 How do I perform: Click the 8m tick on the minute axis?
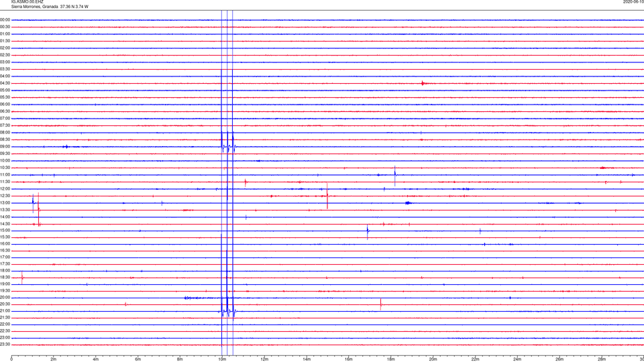pos(180,359)
